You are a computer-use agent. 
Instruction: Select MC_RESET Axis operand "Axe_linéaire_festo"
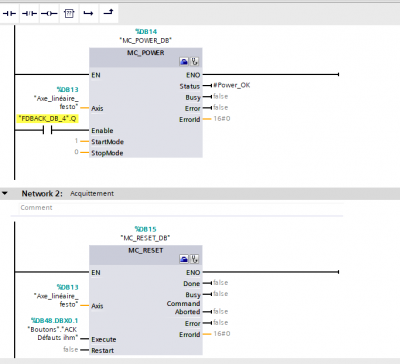[x=56, y=300]
